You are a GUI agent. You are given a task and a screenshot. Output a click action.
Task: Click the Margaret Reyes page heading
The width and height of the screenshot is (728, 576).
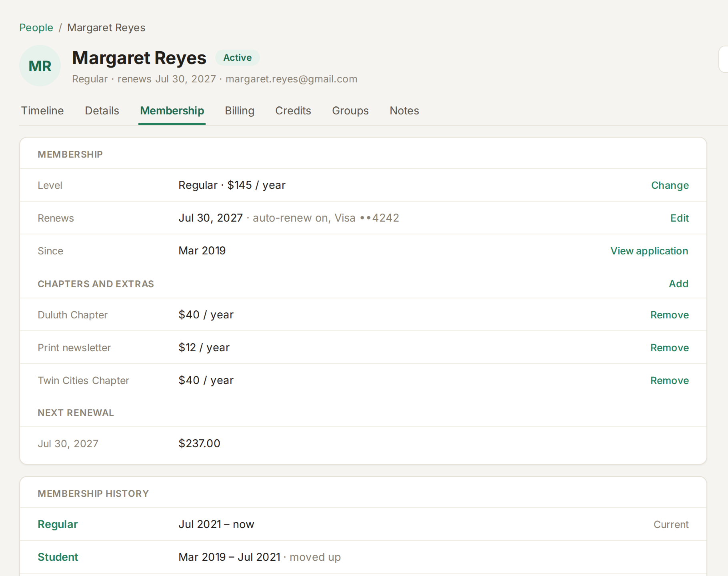pos(139,58)
